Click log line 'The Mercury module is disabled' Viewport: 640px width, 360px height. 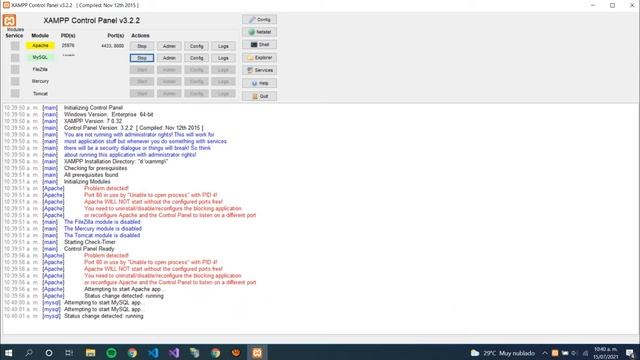pyautogui.click(x=102, y=229)
